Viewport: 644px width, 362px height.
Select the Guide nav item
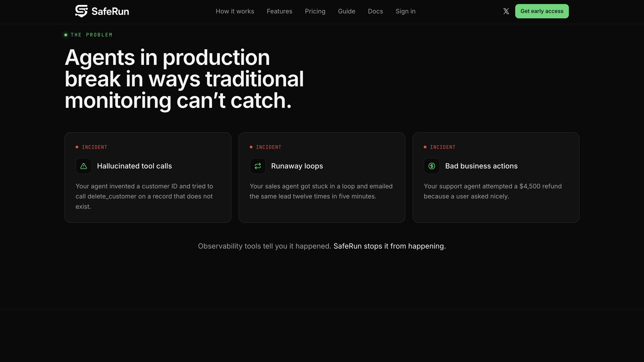click(347, 11)
